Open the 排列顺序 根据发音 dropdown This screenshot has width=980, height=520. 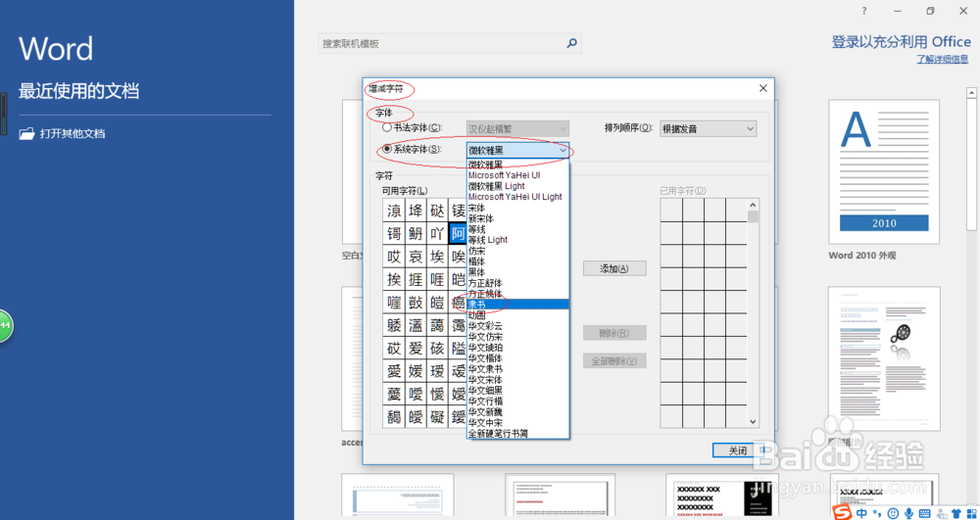709,129
